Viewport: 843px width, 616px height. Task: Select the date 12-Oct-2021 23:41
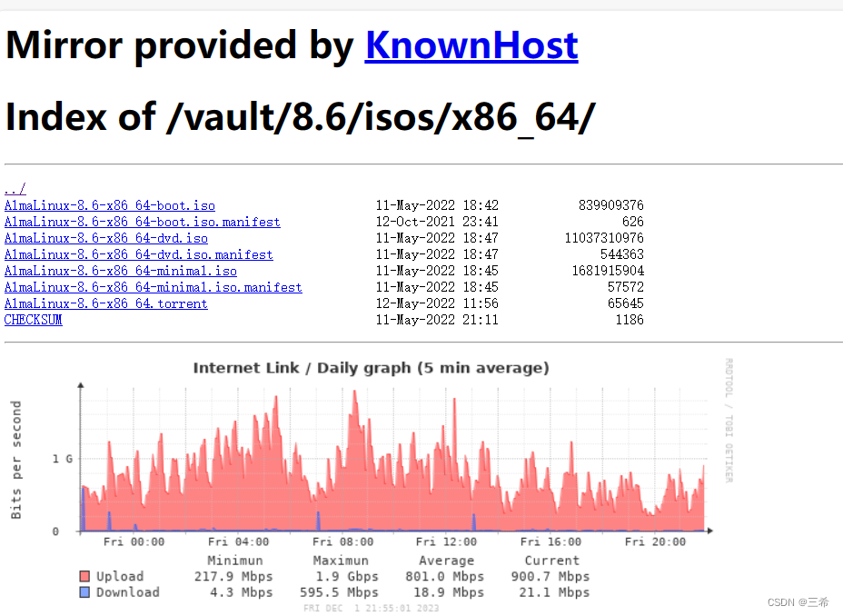coord(437,222)
